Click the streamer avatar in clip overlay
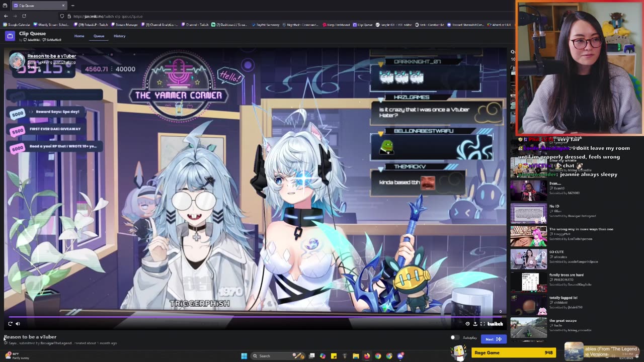Viewport: 644px width, 362px height. click(17, 60)
